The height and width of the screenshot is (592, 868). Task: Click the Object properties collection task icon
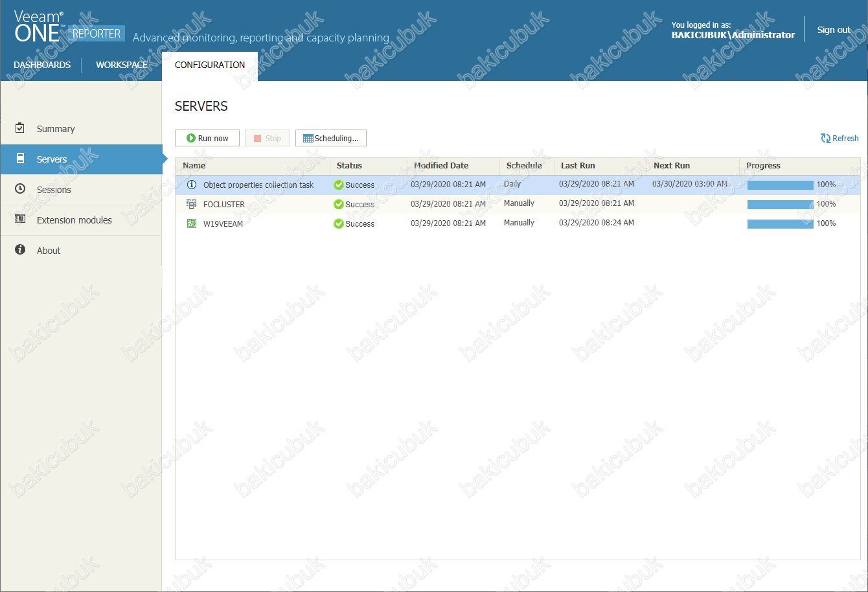pos(191,185)
